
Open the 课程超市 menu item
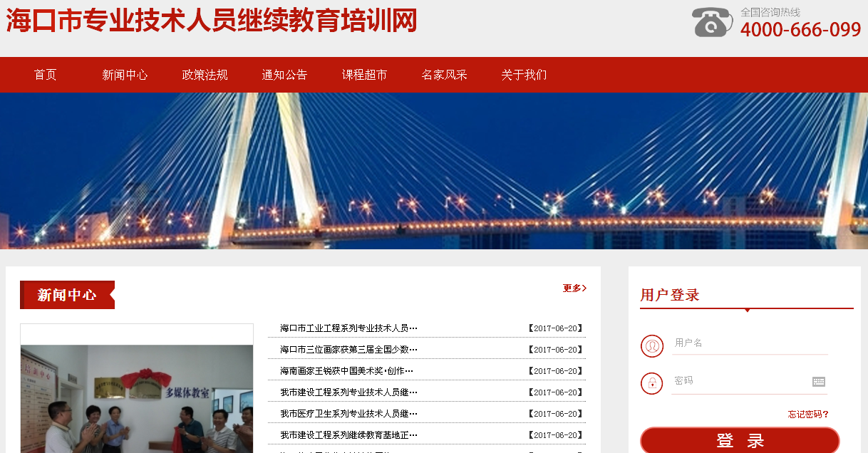[x=365, y=75]
